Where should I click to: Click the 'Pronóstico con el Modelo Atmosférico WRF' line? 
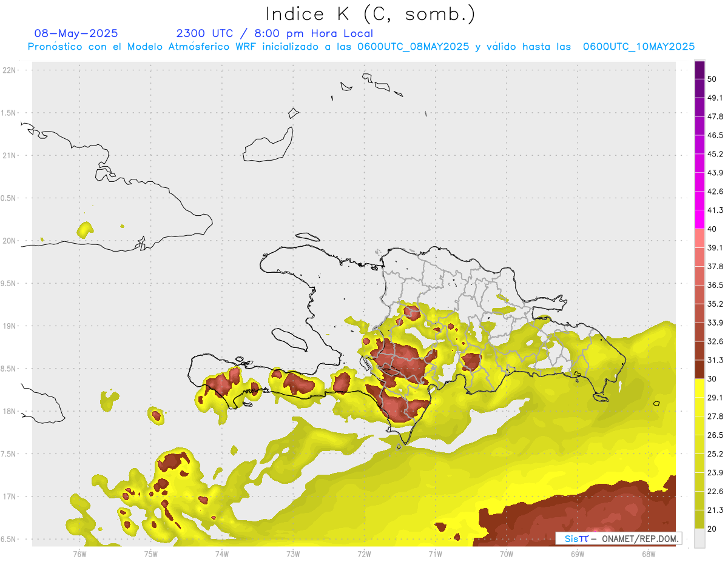[x=361, y=47]
